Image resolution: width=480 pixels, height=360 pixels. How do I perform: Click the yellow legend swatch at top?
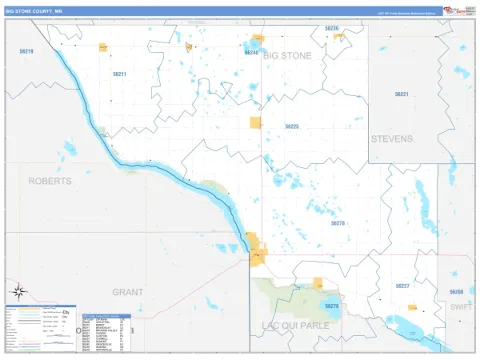click(x=29, y=309)
